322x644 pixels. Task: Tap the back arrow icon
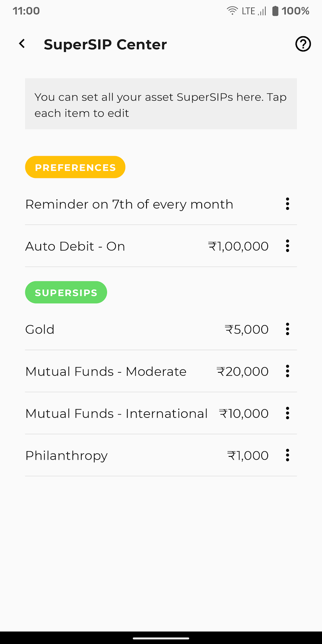tap(22, 44)
